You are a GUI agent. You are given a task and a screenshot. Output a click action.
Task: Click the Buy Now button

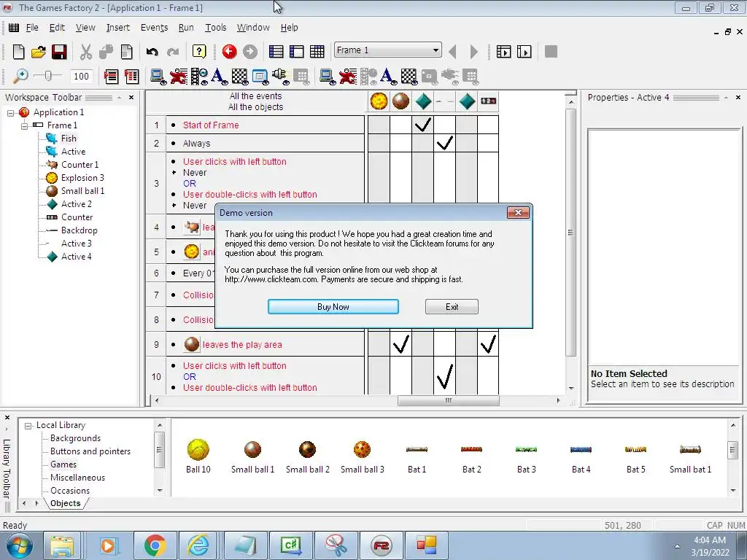[333, 307]
